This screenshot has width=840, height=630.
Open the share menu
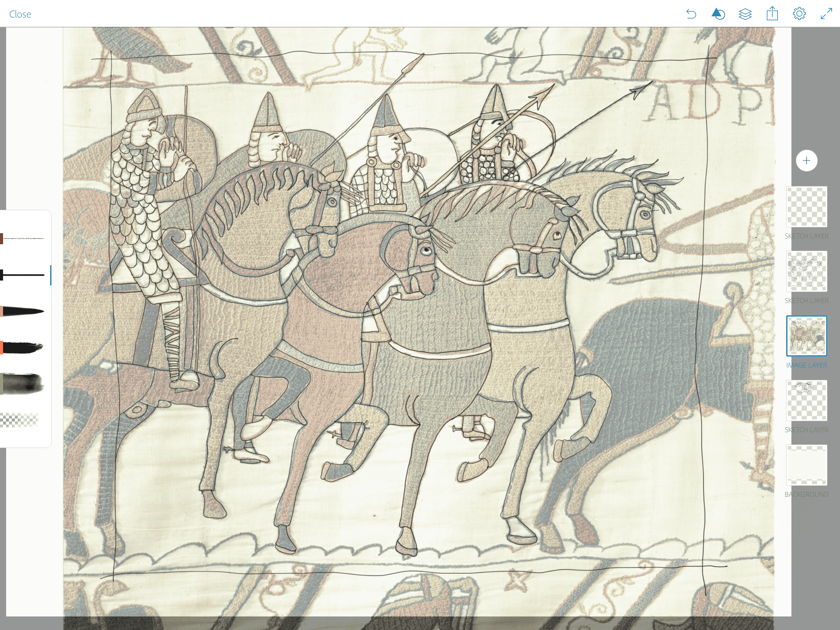pos(772,14)
